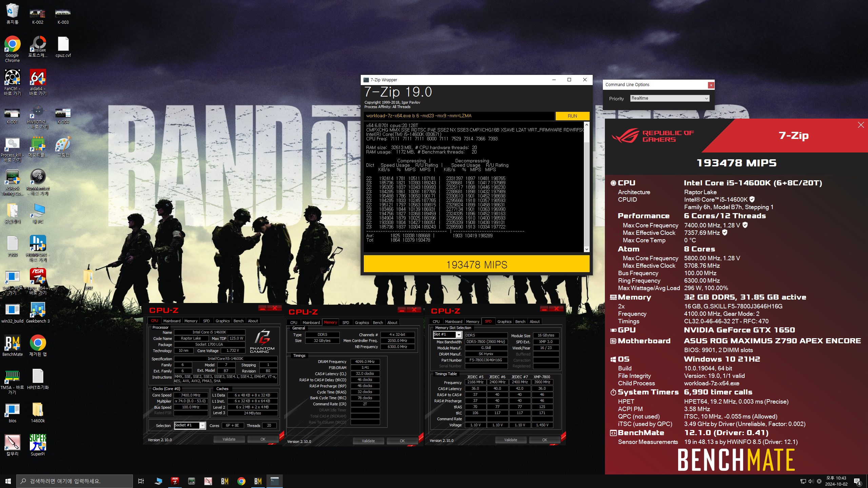Launch the SuperPI desktop icon

pyautogui.click(x=38, y=445)
